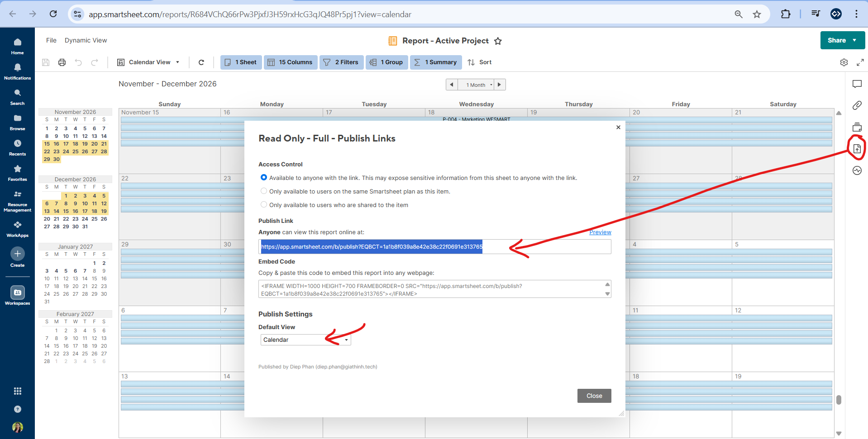Screen dimensions: 868x439
Task: Open the 1 Sheet source selector
Action: point(241,62)
